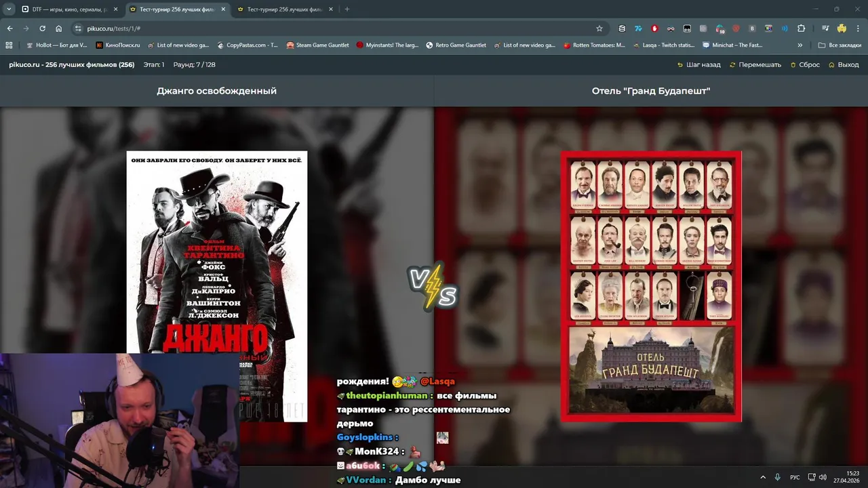Open the gray B extension
This screenshot has height=488, width=868.
coord(752,28)
